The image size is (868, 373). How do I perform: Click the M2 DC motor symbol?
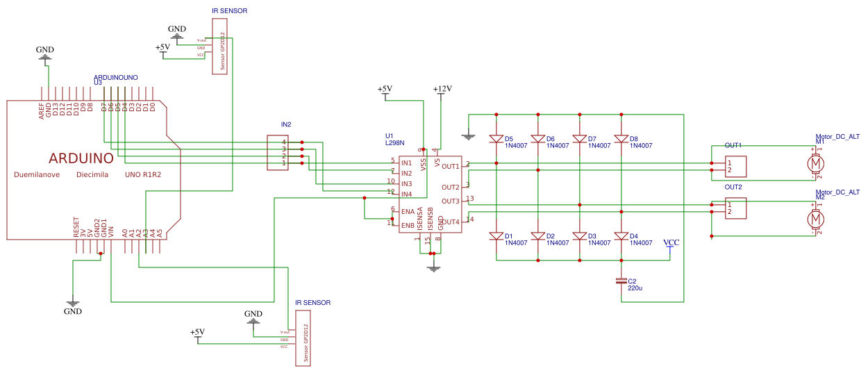pyautogui.click(x=815, y=219)
